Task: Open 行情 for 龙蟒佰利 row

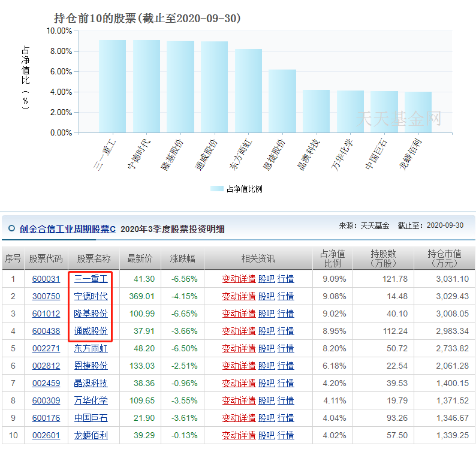Action: [x=286, y=435]
